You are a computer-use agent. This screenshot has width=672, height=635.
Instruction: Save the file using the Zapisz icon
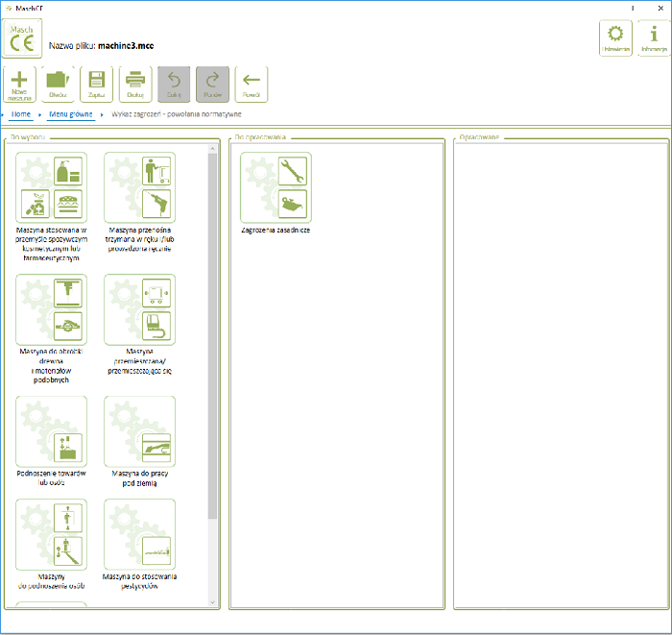click(x=96, y=85)
